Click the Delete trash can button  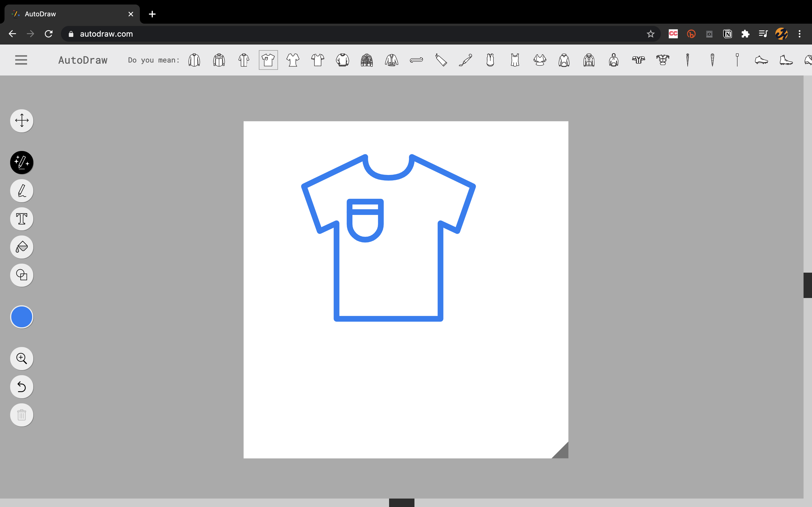(22, 415)
